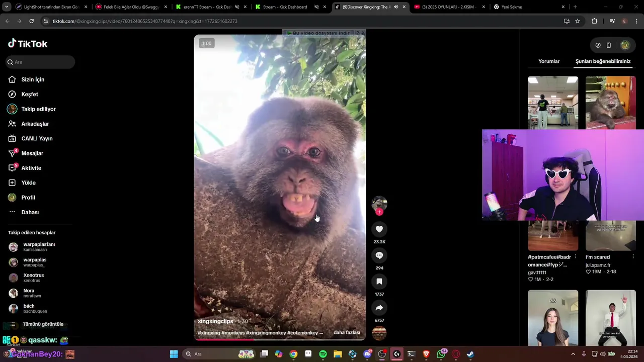
Task: Click the phone app icon in the header
Action: click(x=609, y=45)
